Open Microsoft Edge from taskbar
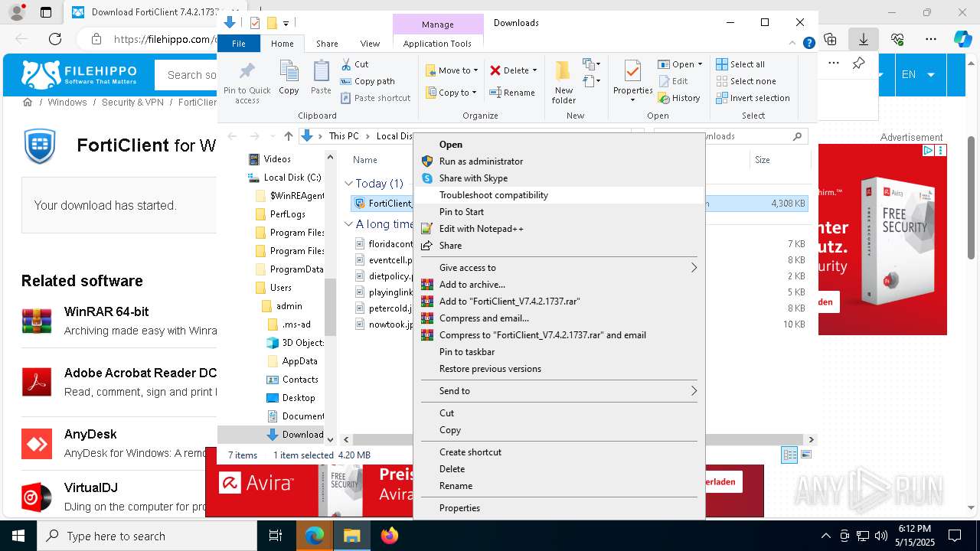This screenshot has height=551, width=980. [315, 536]
